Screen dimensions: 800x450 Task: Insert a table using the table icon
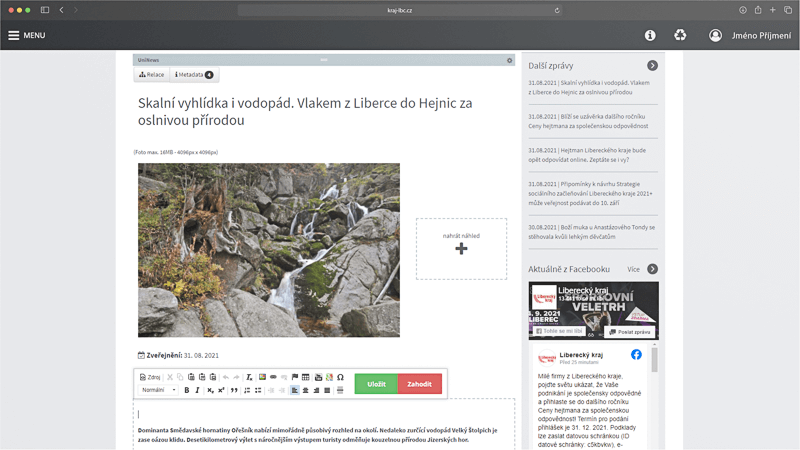tap(306, 377)
